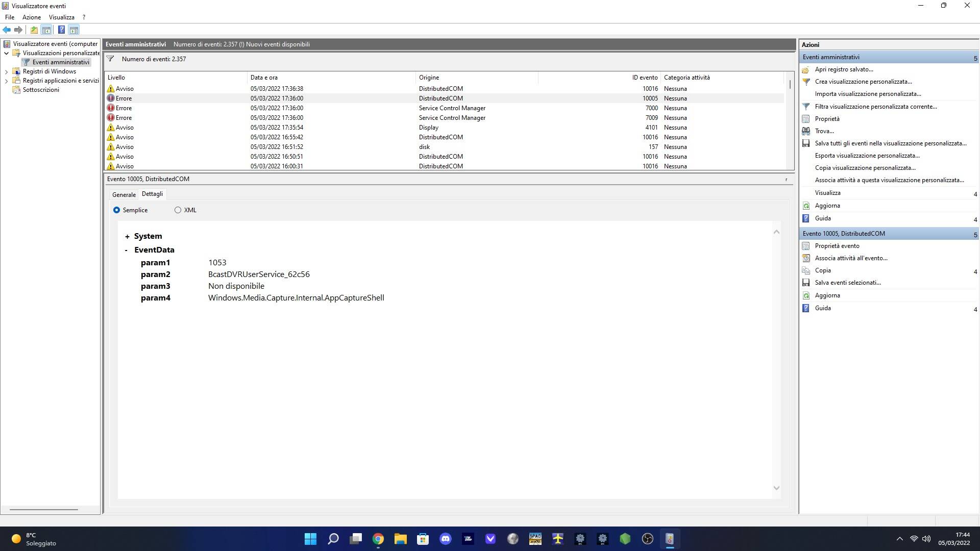Select the disk event 157 row
This screenshot has height=551, width=980.
coord(444,147)
